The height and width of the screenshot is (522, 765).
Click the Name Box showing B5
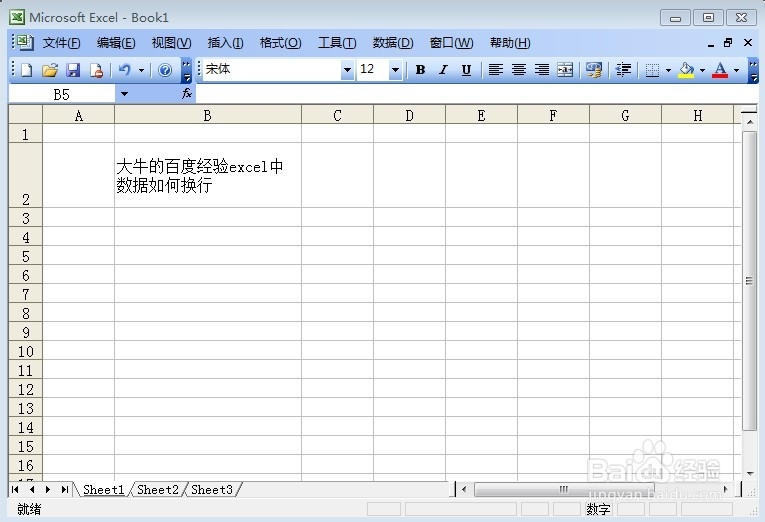point(62,94)
